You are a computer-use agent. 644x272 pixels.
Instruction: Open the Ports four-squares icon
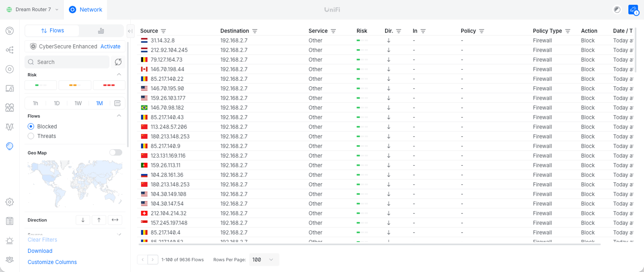[x=9, y=108]
